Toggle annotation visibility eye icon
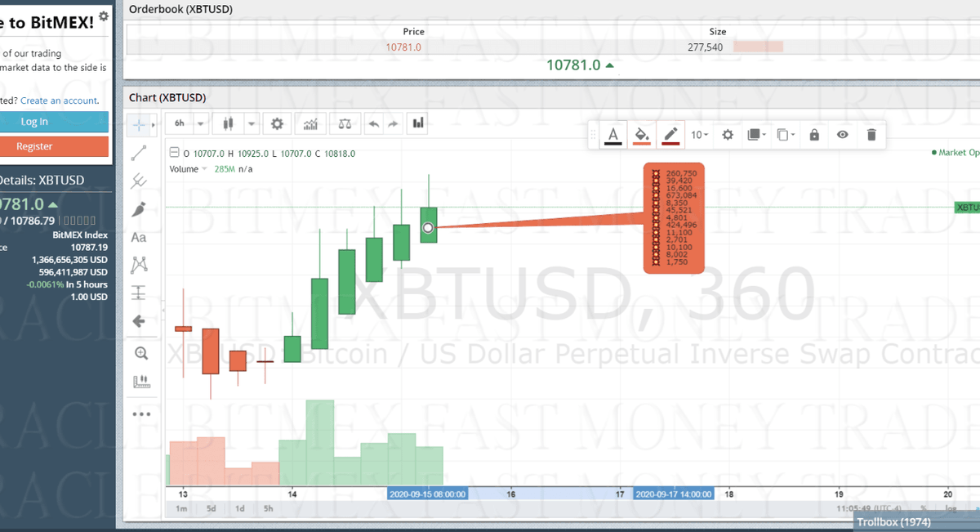 pos(843,135)
